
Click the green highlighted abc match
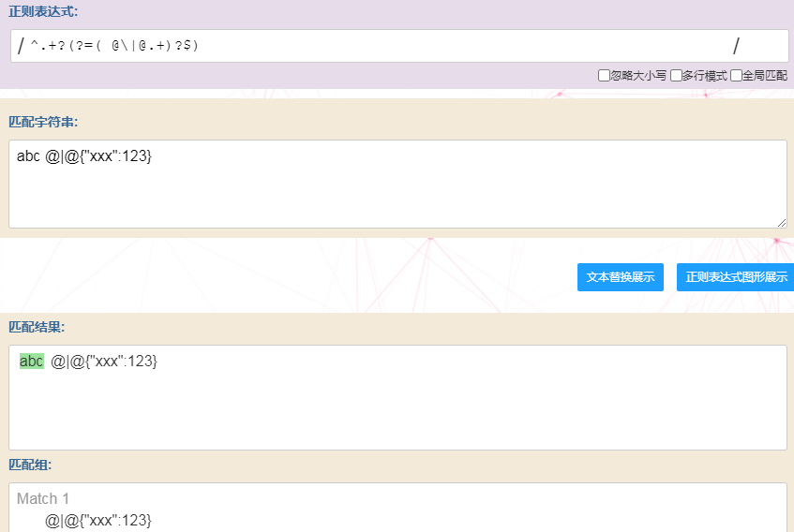(x=32, y=361)
